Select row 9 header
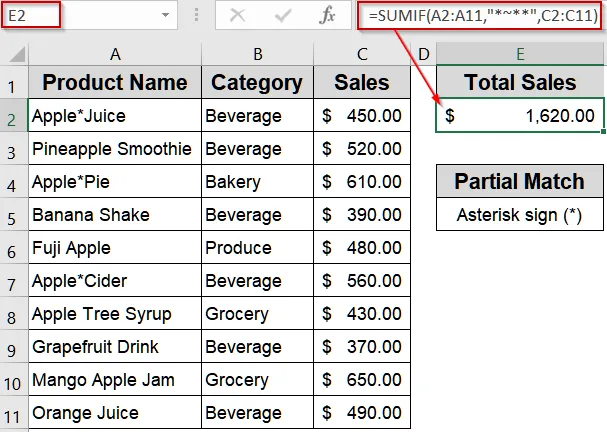The width and height of the screenshot is (607, 432). click(x=12, y=346)
